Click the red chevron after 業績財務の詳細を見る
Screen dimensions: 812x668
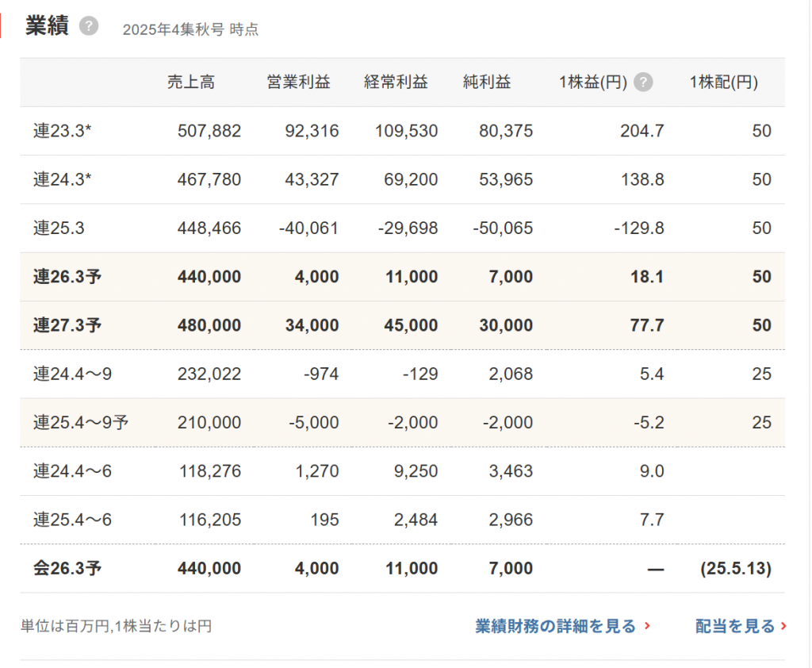648,626
